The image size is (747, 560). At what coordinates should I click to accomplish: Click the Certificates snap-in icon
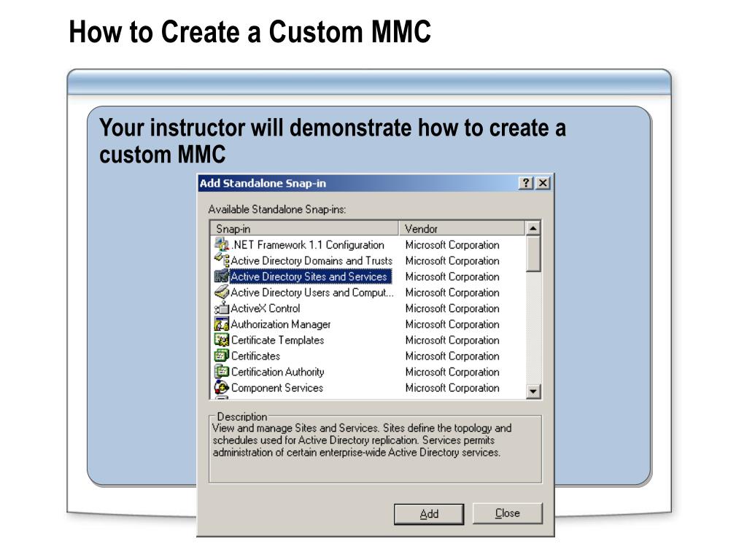click(222, 355)
